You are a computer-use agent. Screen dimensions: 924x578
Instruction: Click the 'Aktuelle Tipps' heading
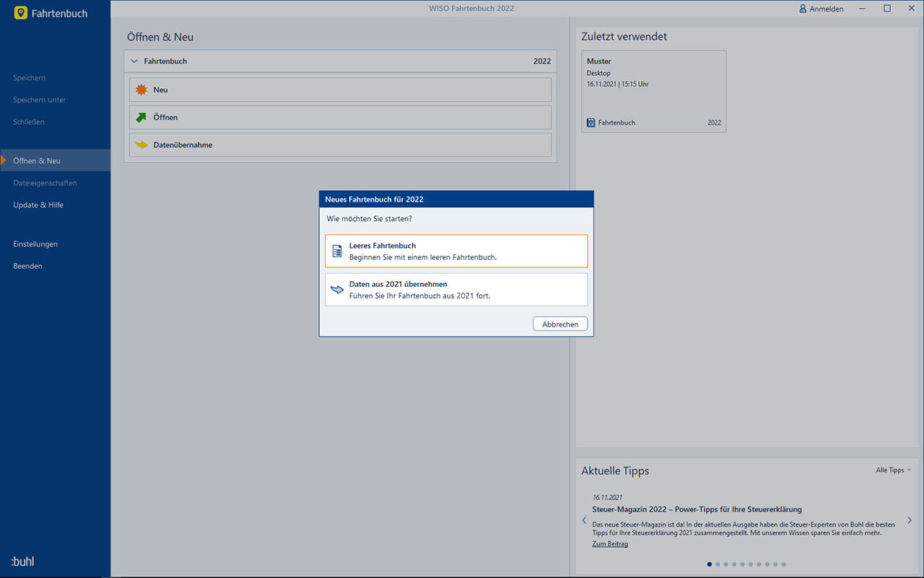pos(615,471)
